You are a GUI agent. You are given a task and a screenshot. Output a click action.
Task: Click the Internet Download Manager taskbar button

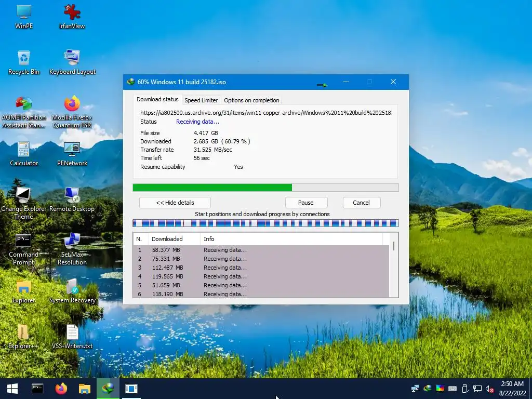(108, 389)
